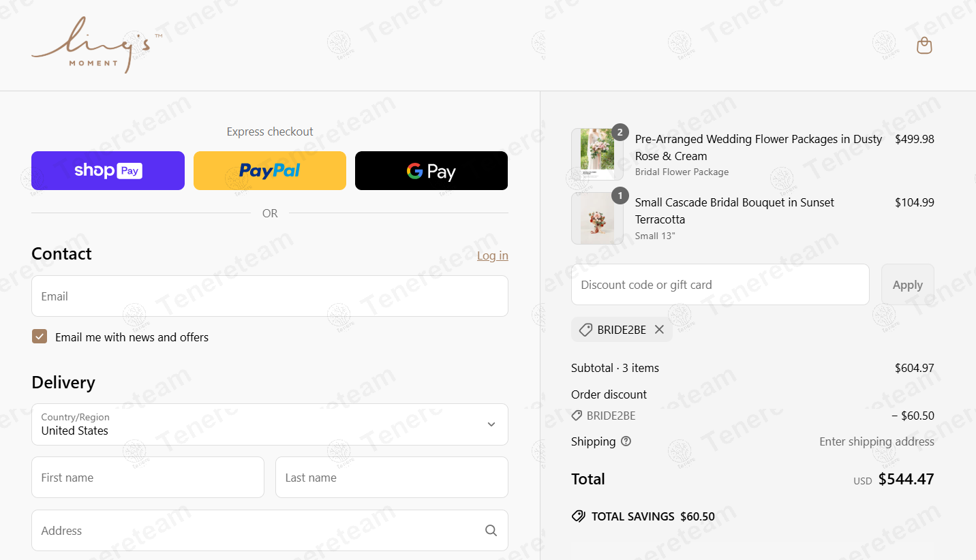Viewport: 976px width, 560px height.
Task: Click the order discount BRIDE2BE tag icon
Action: [x=577, y=416]
